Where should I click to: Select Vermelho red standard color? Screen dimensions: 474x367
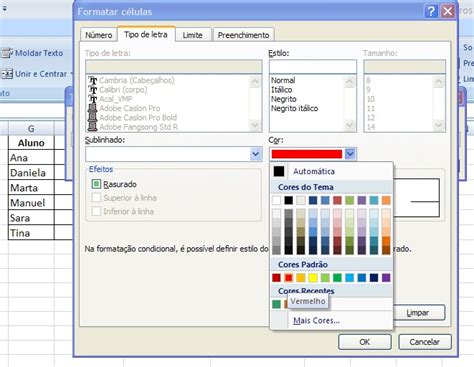tap(289, 278)
